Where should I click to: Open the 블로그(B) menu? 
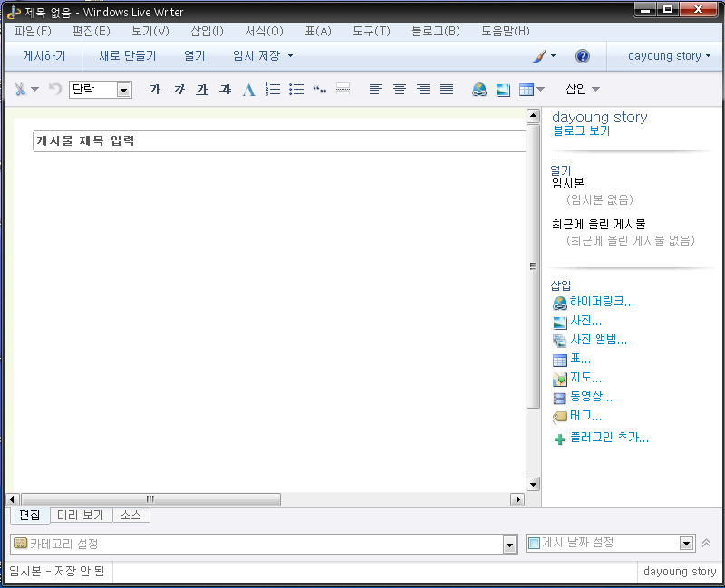pos(436,31)
